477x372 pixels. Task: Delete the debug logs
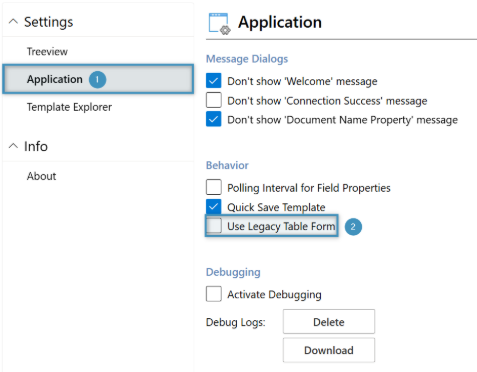(x=329, y=322)
